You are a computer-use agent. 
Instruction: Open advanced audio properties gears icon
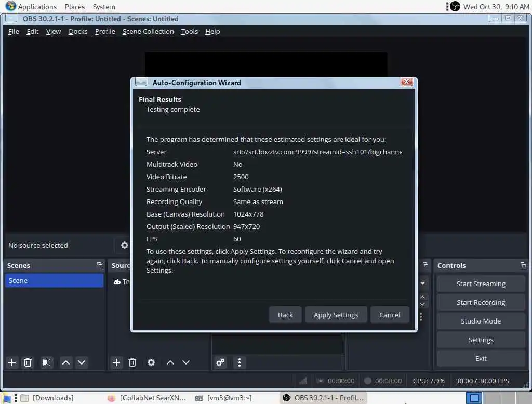pyautogui.click(x=220, y=362)
